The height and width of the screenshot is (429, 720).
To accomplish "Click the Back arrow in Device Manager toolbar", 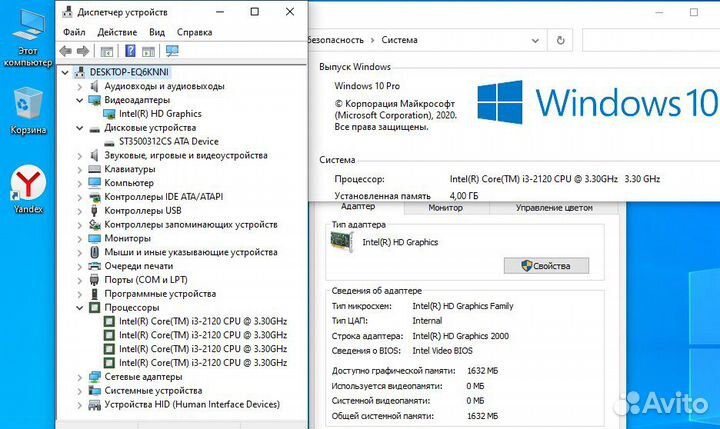I will (66, 51).
